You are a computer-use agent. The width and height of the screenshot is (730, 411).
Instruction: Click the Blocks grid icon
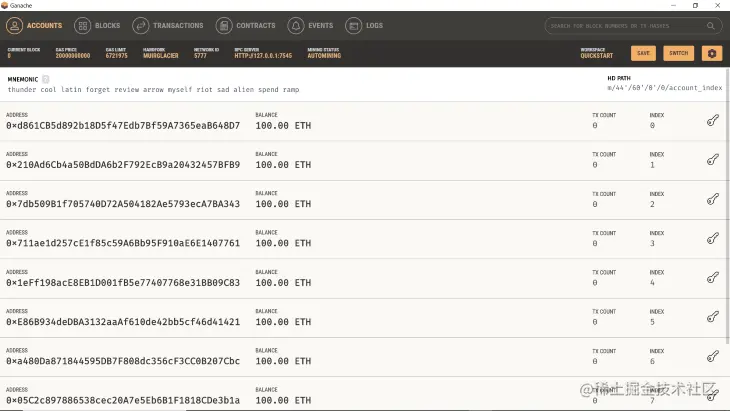(82, 26)
